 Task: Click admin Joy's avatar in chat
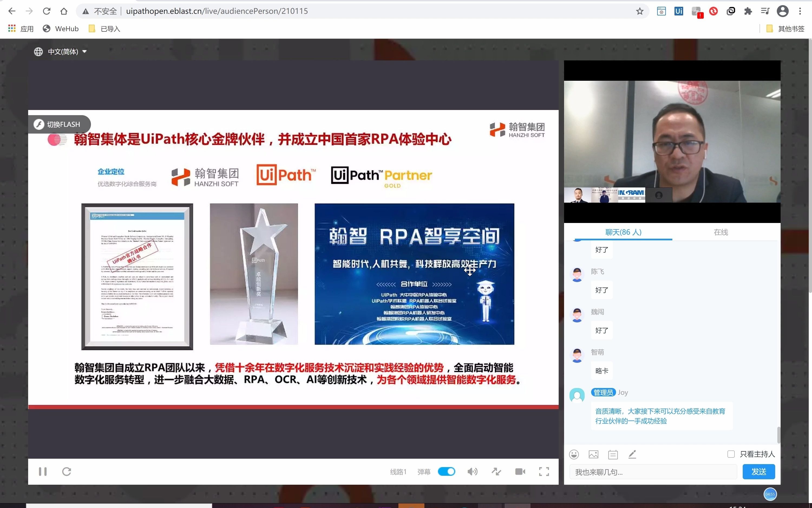coord(577,396)
